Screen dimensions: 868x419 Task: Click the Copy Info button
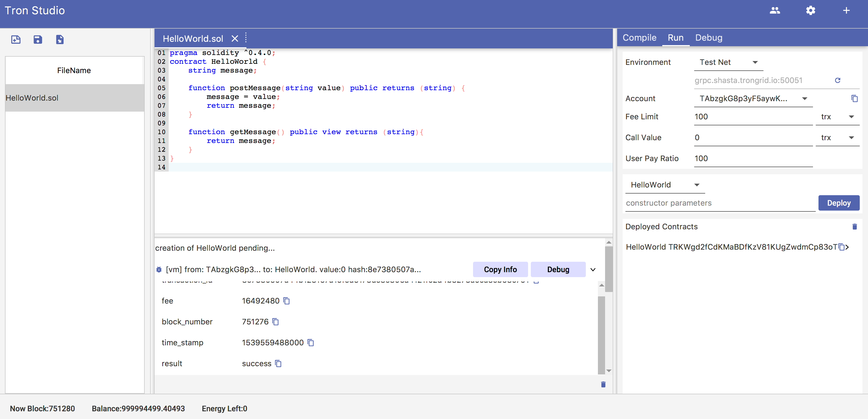point(500,269)
